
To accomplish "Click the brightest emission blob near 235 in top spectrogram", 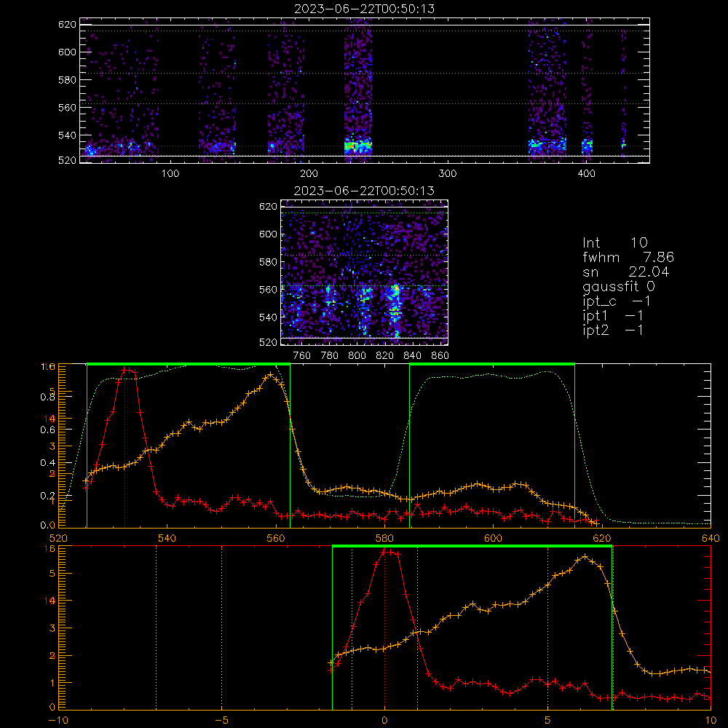I will [x=358, y=146].
